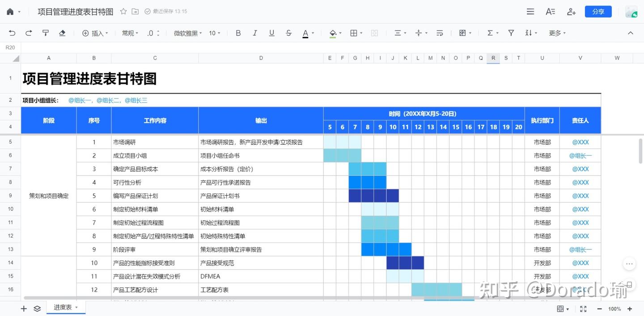The width and height of the screenshot is (644, 316).
Task: Select the 编写产品保证计划 cell
Action: point(155,196)
